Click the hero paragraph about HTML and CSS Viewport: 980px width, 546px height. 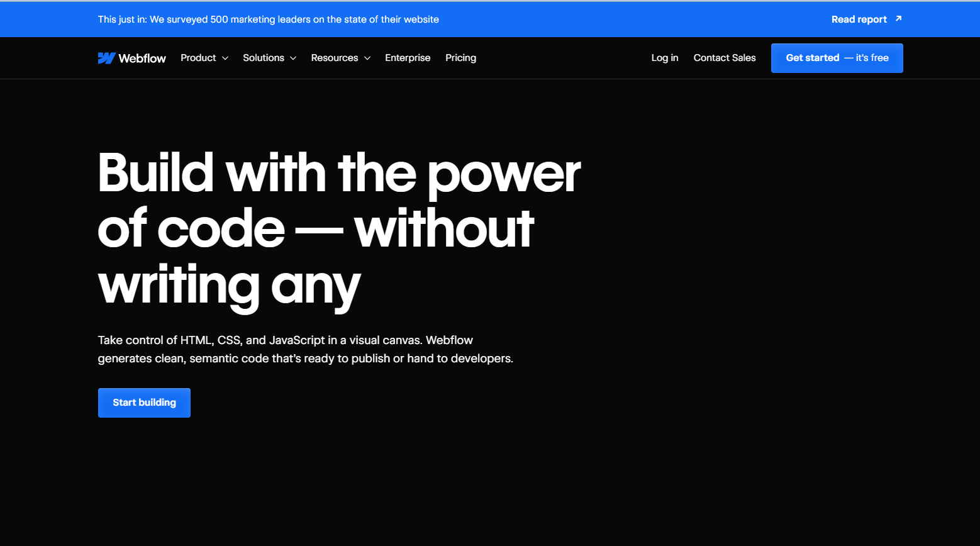click(305, 349)
